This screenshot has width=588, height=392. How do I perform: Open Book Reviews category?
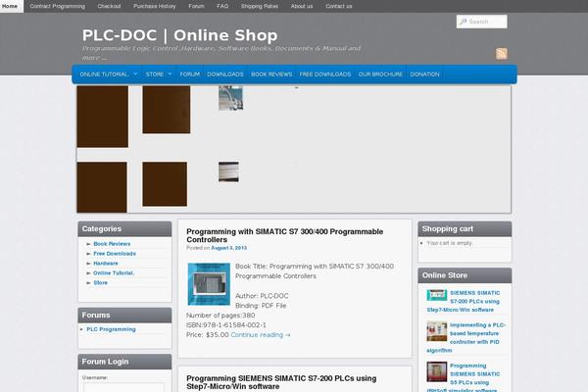[112, 244]
